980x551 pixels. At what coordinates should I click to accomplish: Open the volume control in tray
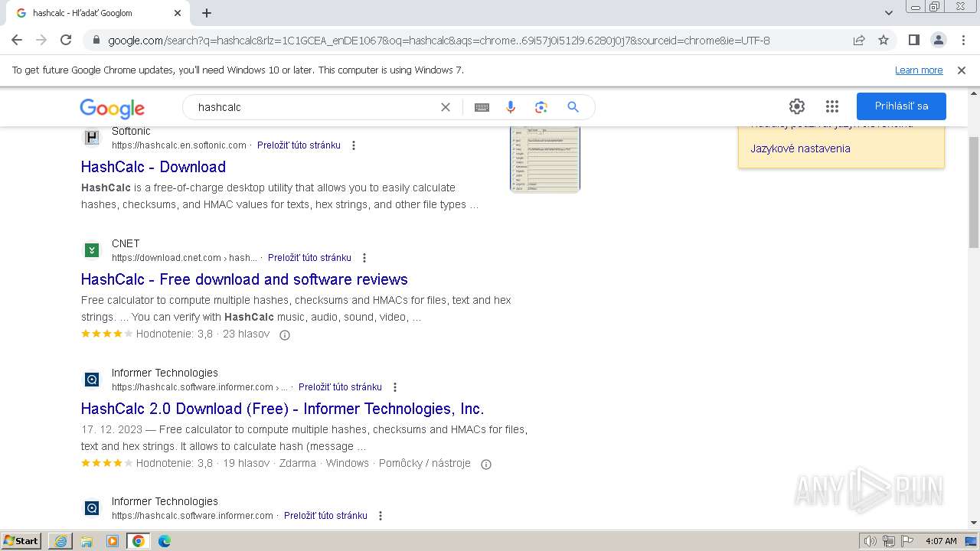(871, 541)
